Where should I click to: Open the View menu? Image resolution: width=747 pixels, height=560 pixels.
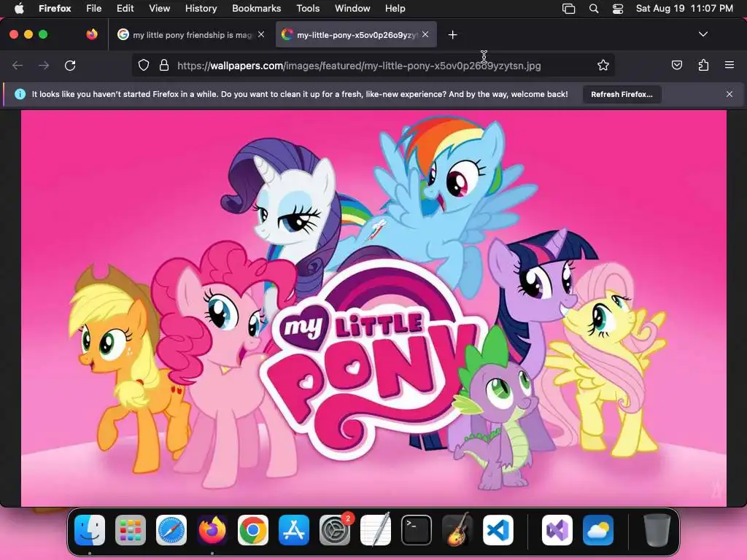pos(159,9)
